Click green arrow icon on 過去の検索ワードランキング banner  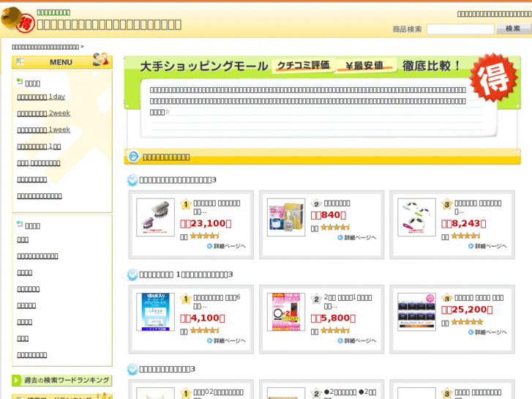point(16,380)
